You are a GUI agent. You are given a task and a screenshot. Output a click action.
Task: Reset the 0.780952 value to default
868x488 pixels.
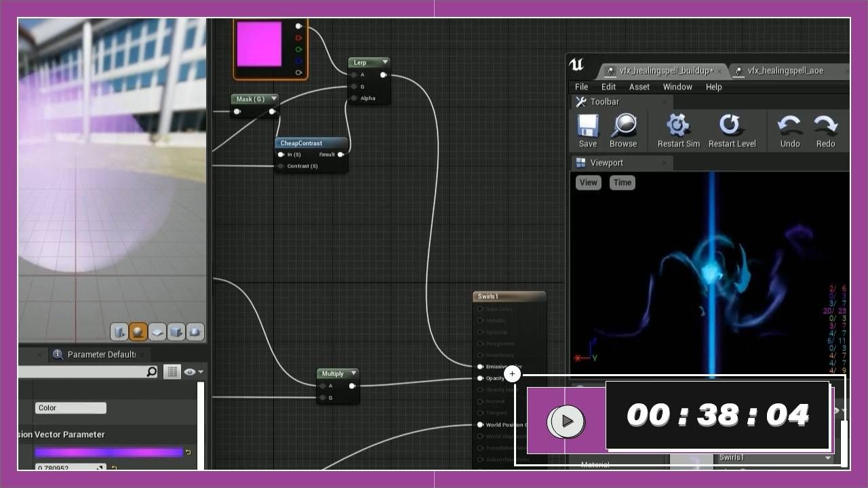113,468
